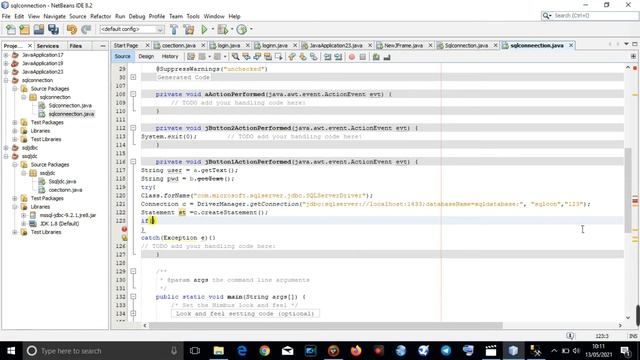Open the Debug Project dropdown arrow
Viewport: 640px width, 360px height.
point(231,29)
